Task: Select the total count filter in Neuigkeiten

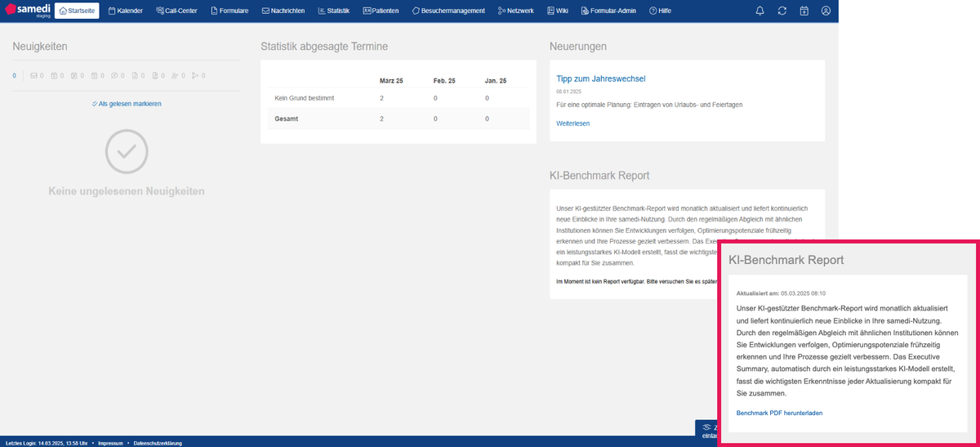Action: coord(14,76)
